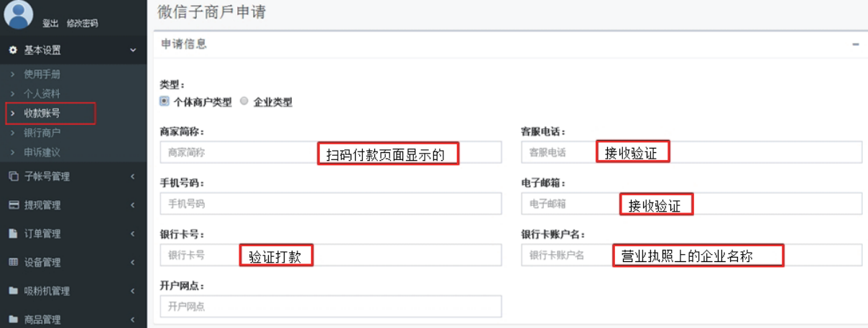Open the 使用手册 sidebar item

42,74
